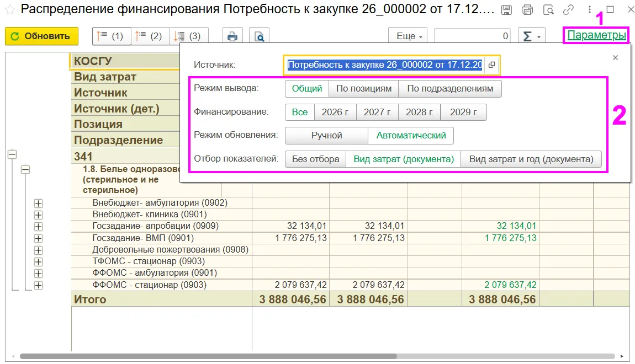Select 2027 г. financing year
635x364 pixels.
click(x=378, y=112)
